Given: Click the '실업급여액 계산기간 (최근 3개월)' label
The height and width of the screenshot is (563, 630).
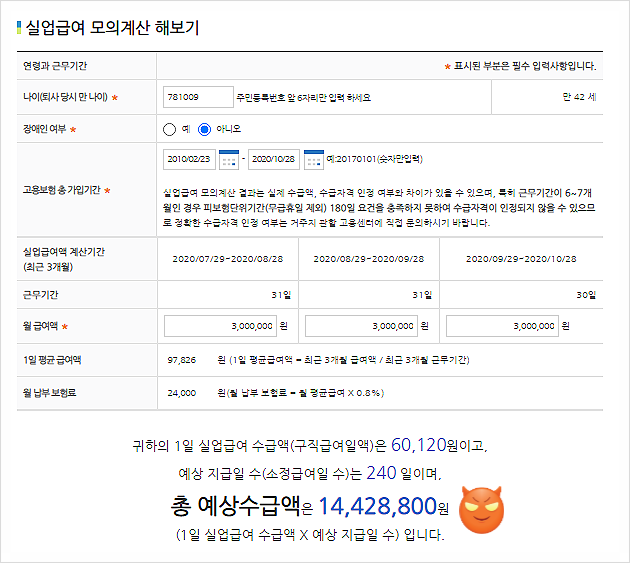Looking at the screenshot, I should coord(63,259).
